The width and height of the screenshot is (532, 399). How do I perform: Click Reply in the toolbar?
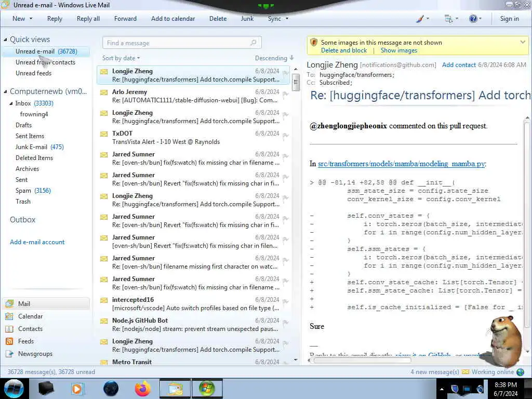[x=55, y=19]
